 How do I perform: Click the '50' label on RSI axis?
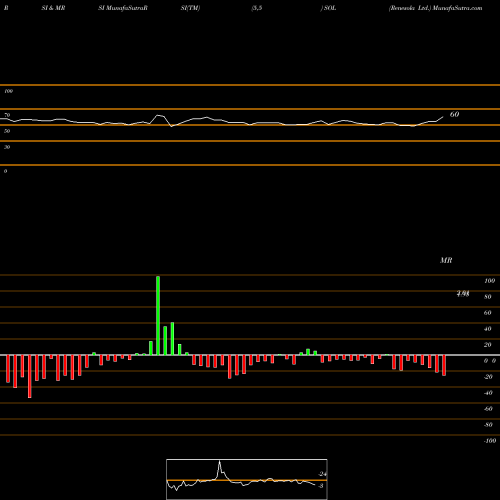click(x=7, y=131)
